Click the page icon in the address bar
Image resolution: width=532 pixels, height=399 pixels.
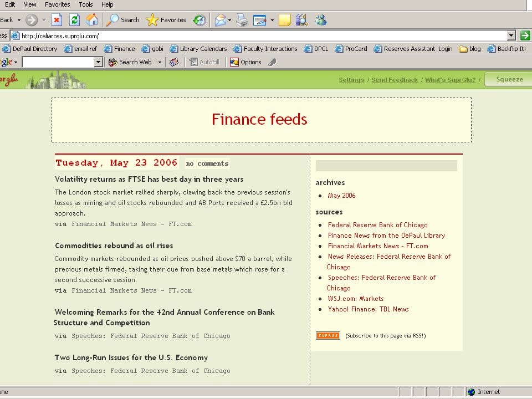tap(16, 35)
